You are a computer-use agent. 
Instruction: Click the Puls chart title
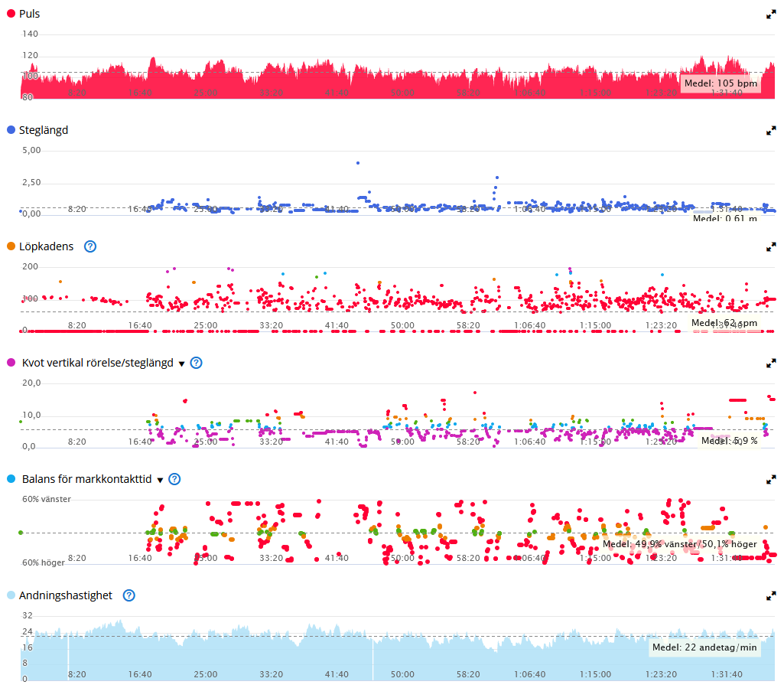pyautogui.click(x=30, y=14)
